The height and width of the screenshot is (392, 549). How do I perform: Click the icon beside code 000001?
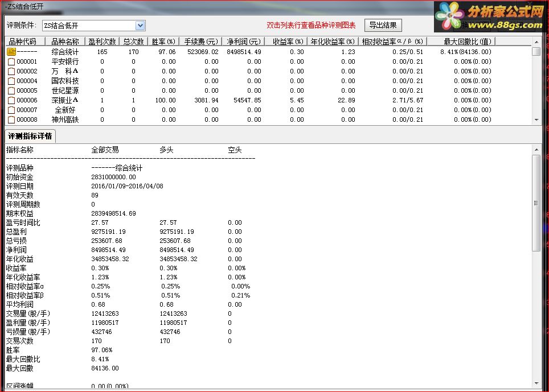[x=11, y=61]
